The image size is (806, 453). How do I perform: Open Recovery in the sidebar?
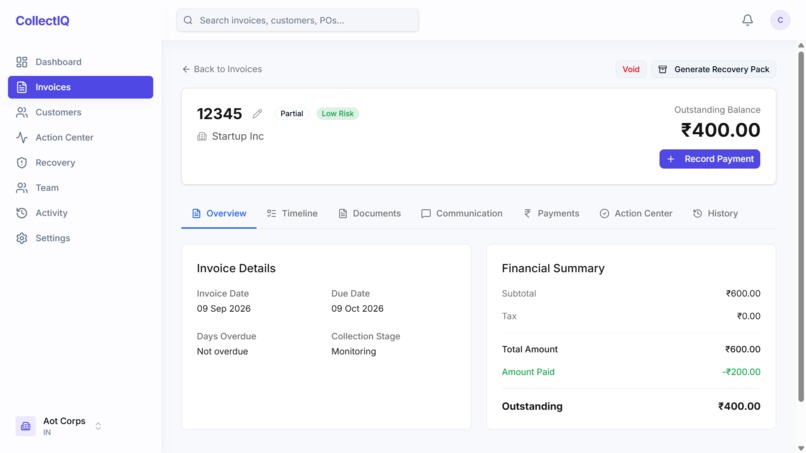tap(80, 162)
